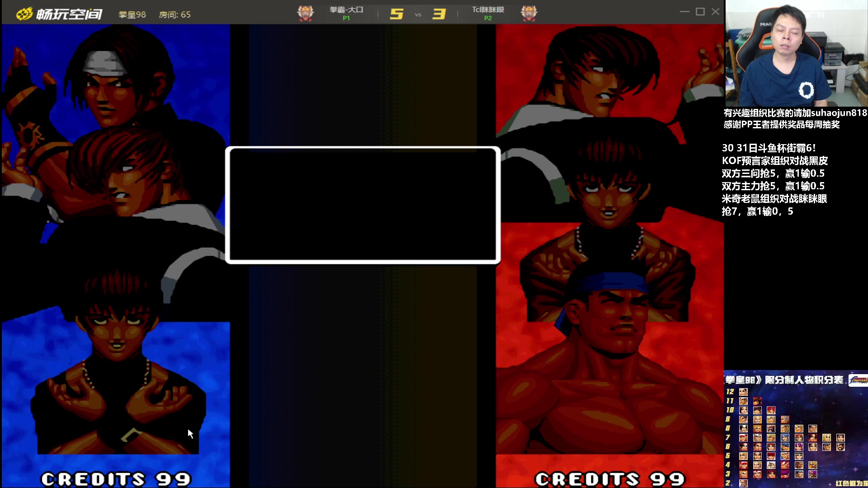Select the 拳皇98 game title label
The height and width of the screenshot is (488, 868).
pyautogui.click(x=132, y=14)
